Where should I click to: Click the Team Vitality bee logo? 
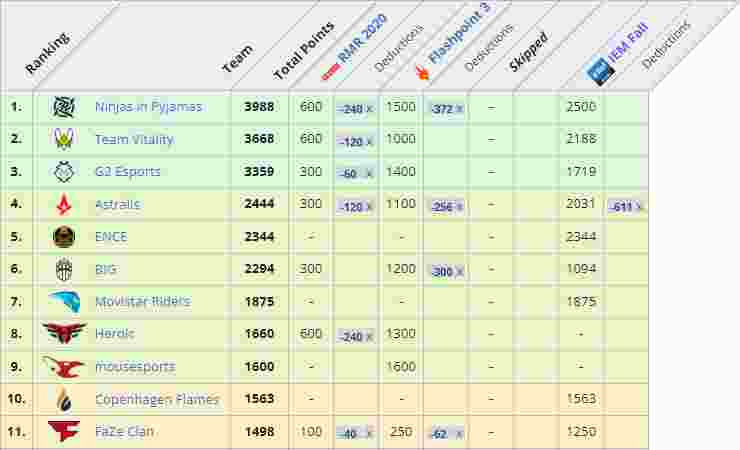(x=64, y=140)
